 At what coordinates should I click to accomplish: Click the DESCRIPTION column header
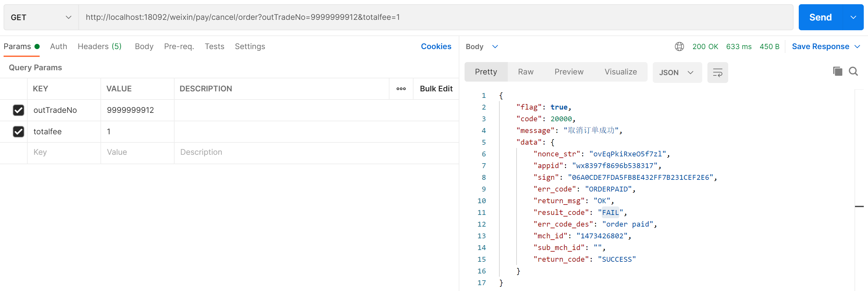pos(205,89)
